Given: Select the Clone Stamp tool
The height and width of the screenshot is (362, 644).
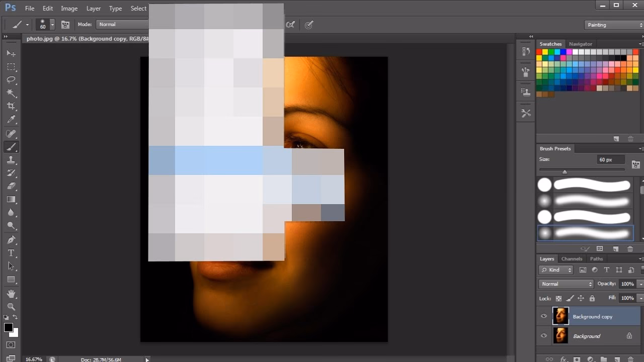Looking at the screenshot, I should (11, 160).
